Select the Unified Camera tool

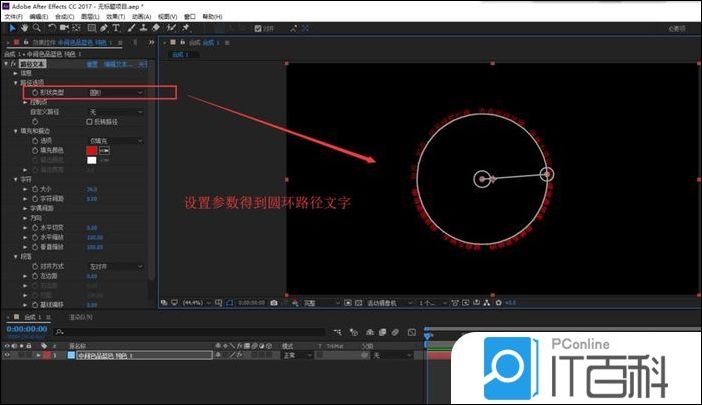click(x=64, y=28)
